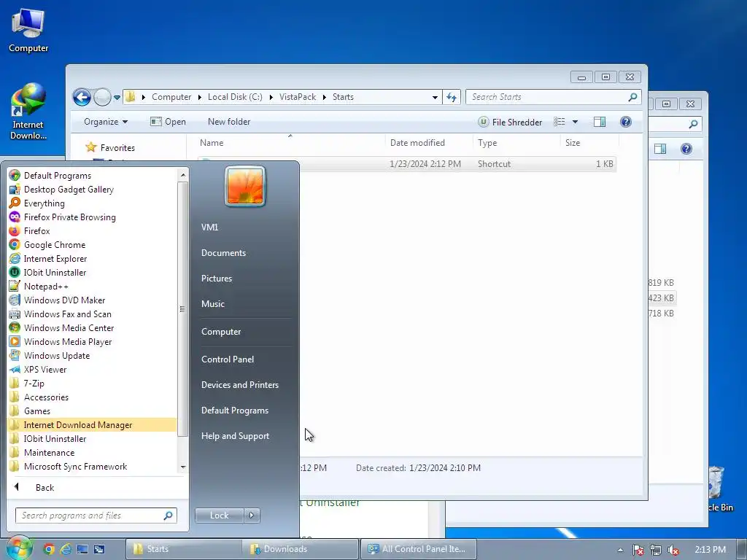This screenshot has height=560, width=747.
Task: Click the File Shredder toolbar button
Action: pyautogui.click(x=510, y=122)
